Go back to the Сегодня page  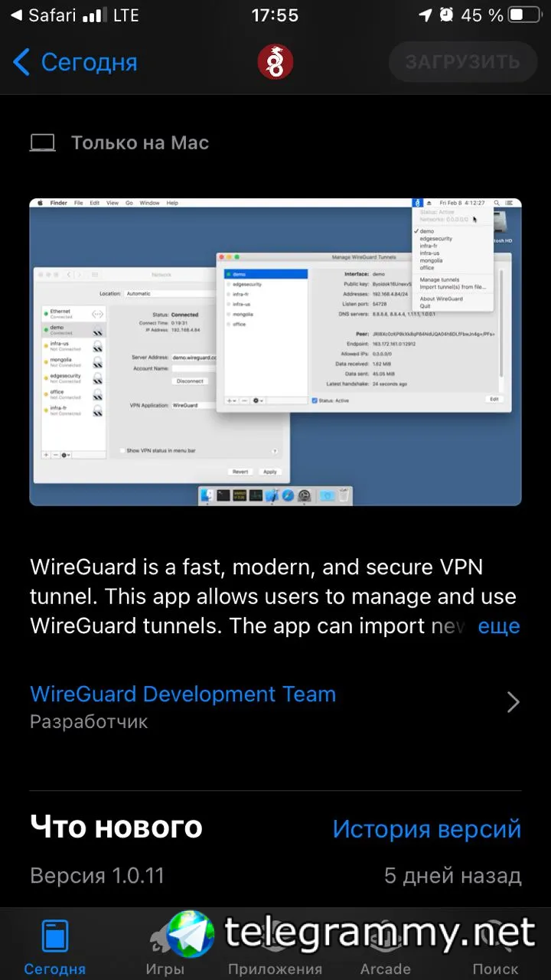75,62
